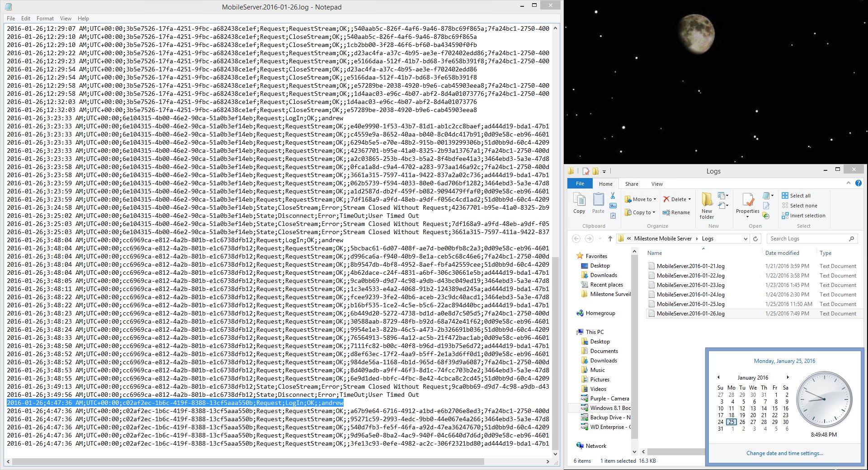Refresh the Logs folder address bar
The image size is (868, 470).
pyautogui.click(x=755, y=239)
